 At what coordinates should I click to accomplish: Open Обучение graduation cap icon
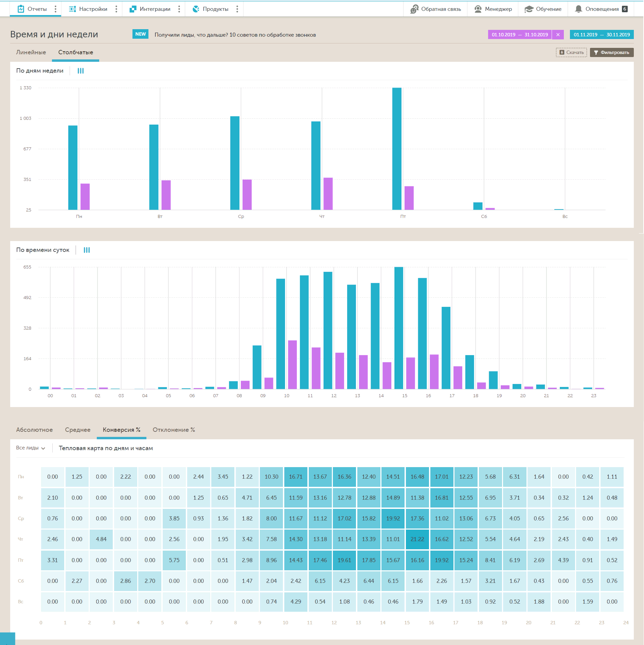click(529, 9)
